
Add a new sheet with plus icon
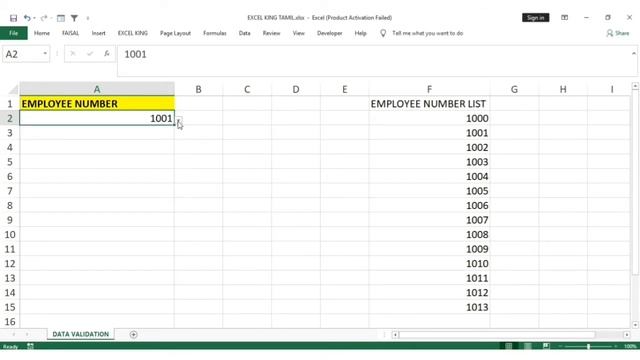(x=133, y=335)
